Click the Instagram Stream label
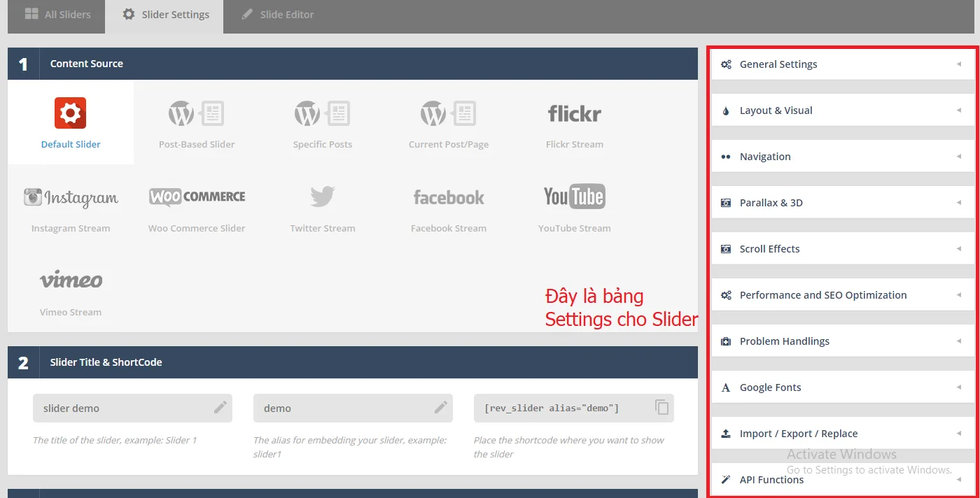The width and height of the screenshot is (980, 498). [x=71, y=228]
